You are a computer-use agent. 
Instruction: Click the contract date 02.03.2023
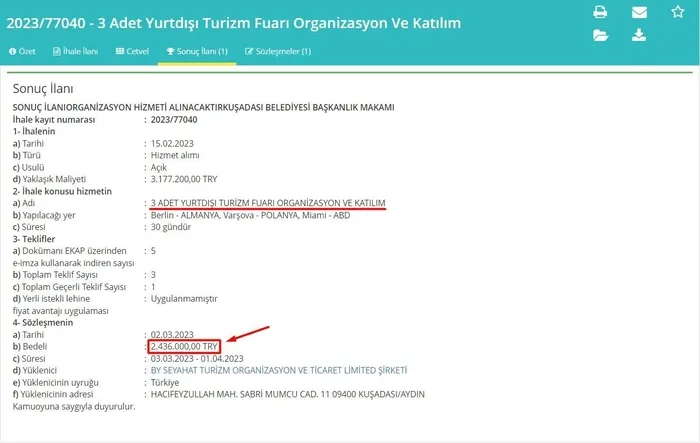[x=171, y=334]
